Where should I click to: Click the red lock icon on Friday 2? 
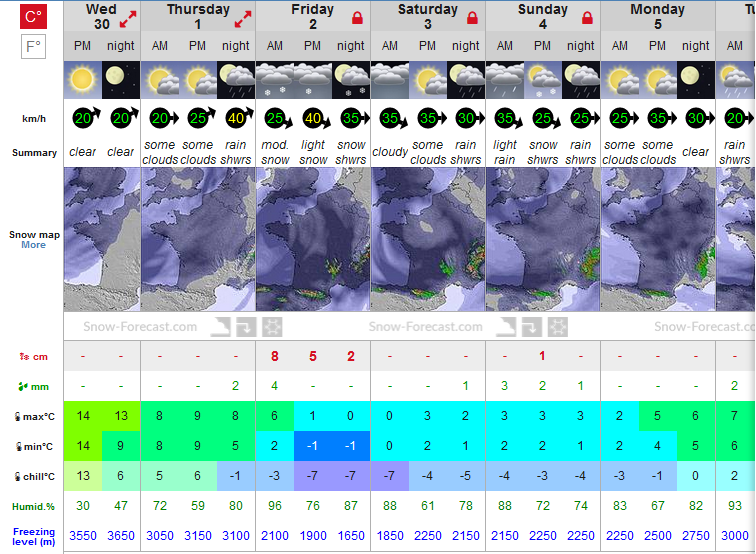coord(357,18)
